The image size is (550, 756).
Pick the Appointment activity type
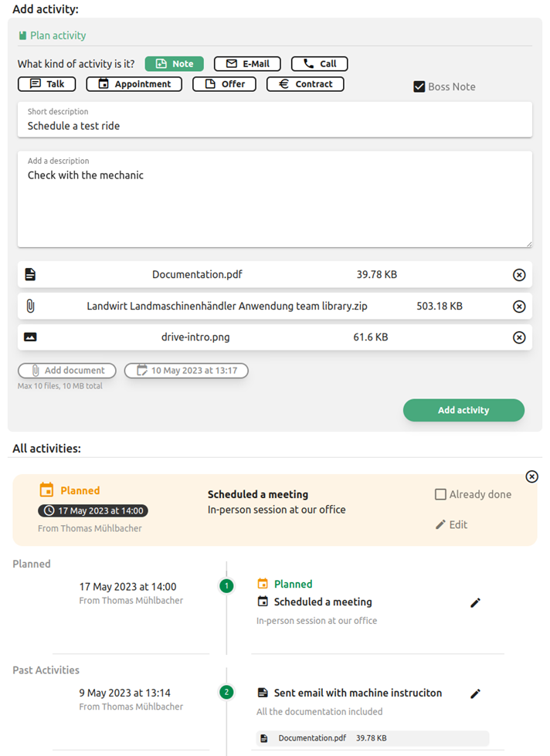(134, 83)
